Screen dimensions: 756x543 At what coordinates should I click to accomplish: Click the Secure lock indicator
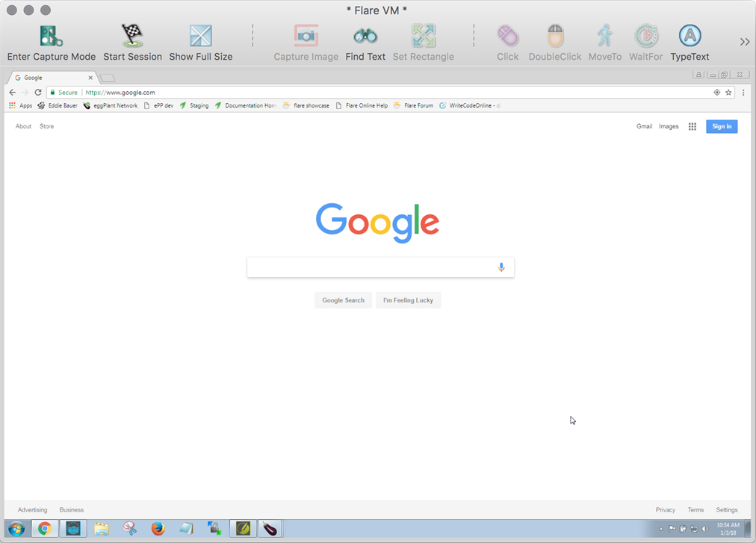[64, 92]
